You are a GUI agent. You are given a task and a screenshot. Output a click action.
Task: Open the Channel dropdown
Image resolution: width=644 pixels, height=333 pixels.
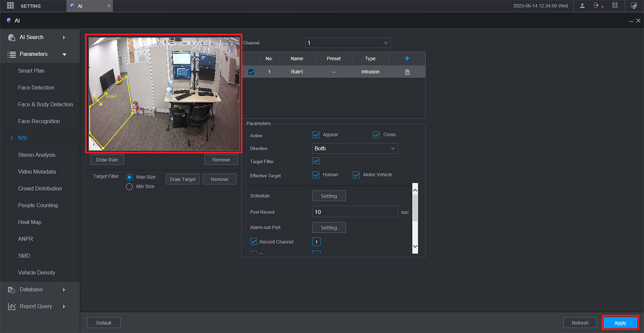(348, 43)
